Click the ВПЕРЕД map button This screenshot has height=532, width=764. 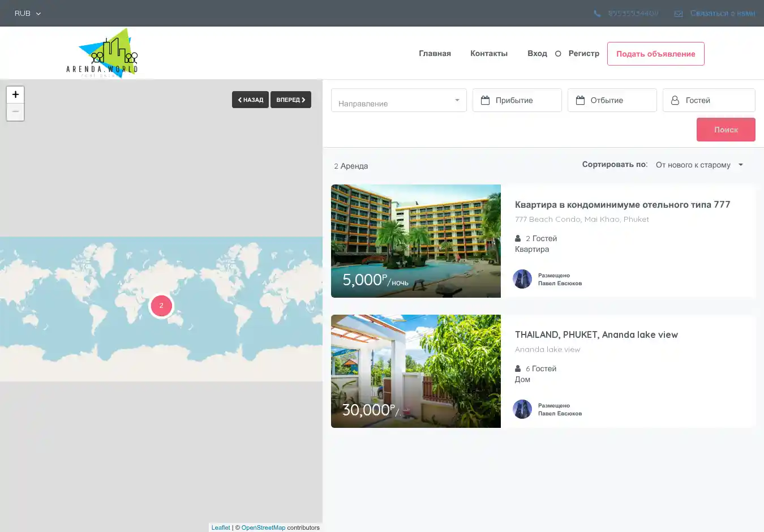[x=291, y=100]
